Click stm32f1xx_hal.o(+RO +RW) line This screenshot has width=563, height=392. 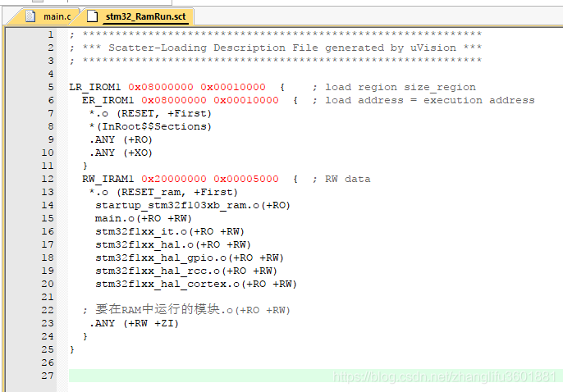point(173,244)
